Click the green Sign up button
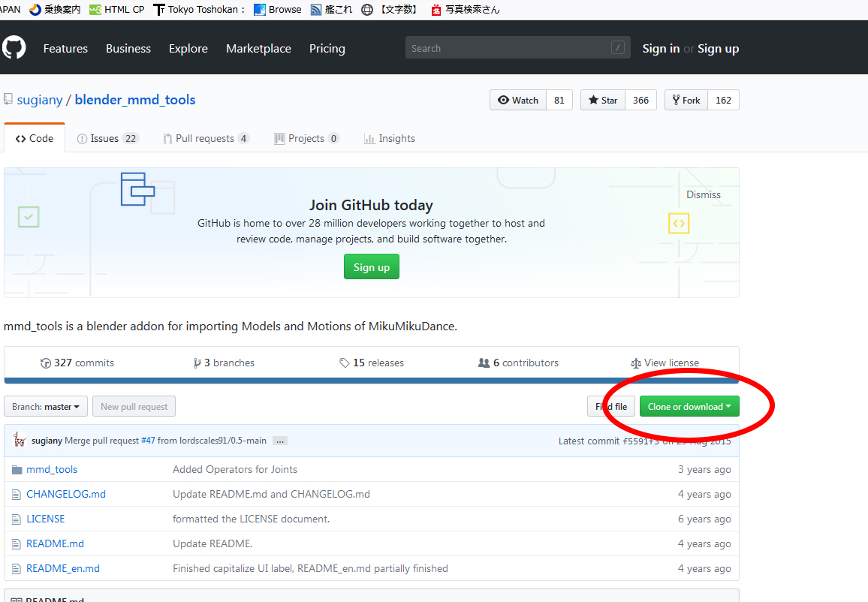This screenshot has width=868, height=602. point(371,267)
